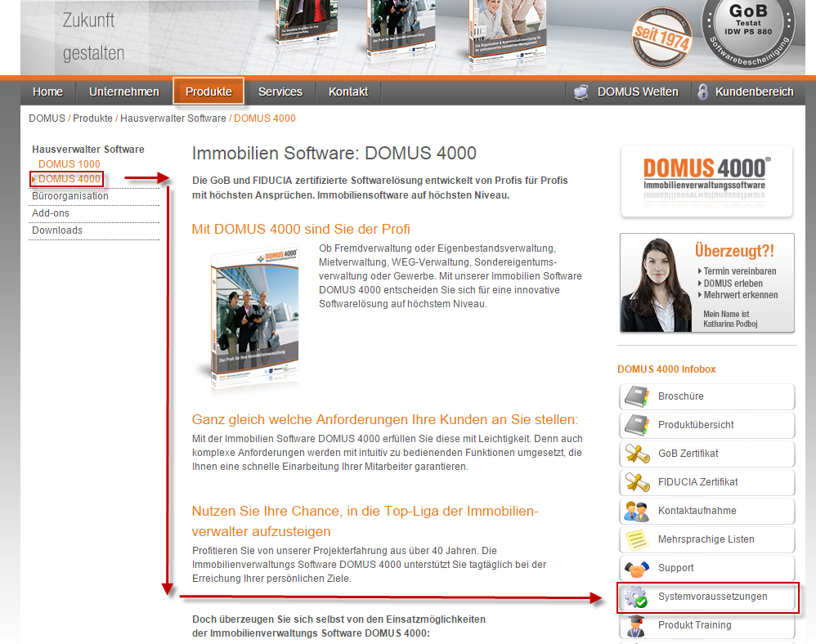The width and height of the screenshot is (816, 644).
Task: Click the DOMUS 4000 logo banner
Action: click(706, 181)
